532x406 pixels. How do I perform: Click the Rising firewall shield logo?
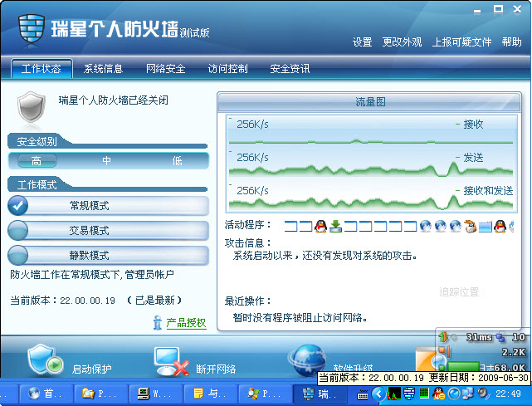(32, 28)
